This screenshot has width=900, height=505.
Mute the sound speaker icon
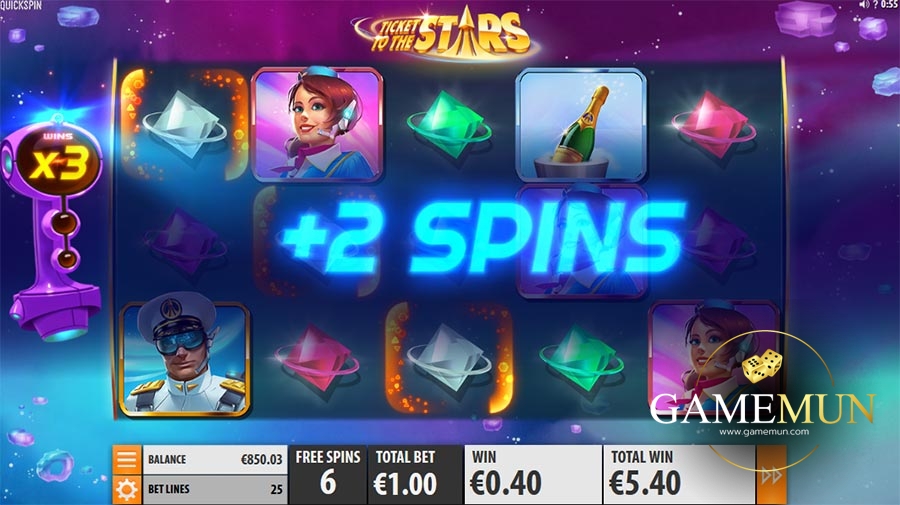864,5
